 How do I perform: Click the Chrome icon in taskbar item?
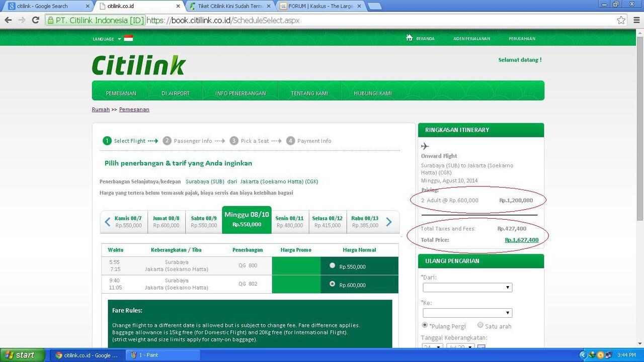pos(59,355)
